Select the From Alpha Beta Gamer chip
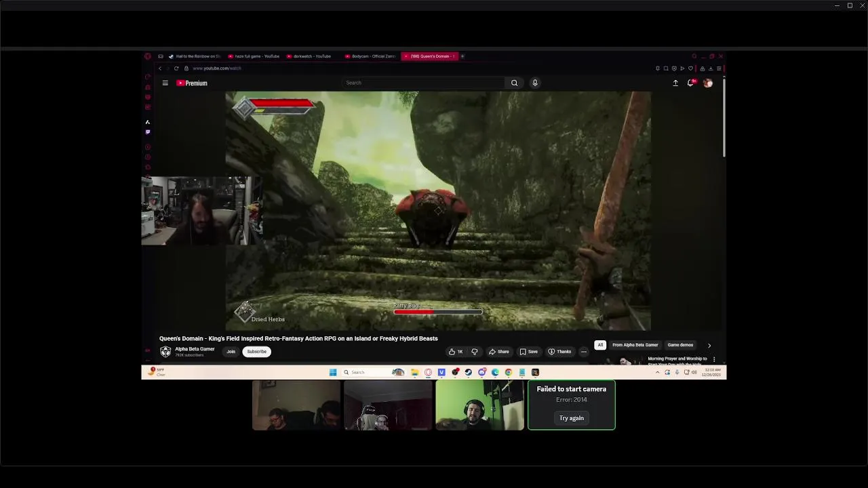The width and height of the screenshot is (868, 488). click(635, 345)
